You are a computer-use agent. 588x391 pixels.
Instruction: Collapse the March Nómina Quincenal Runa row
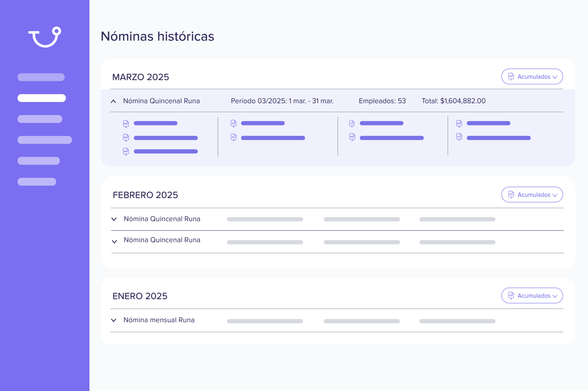(x=113, y=101)
